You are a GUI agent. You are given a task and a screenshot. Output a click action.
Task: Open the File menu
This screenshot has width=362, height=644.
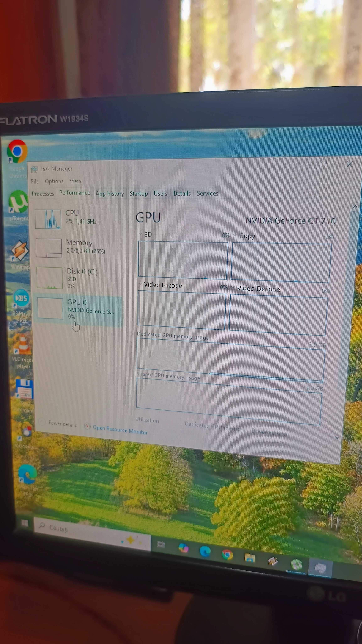35,181
